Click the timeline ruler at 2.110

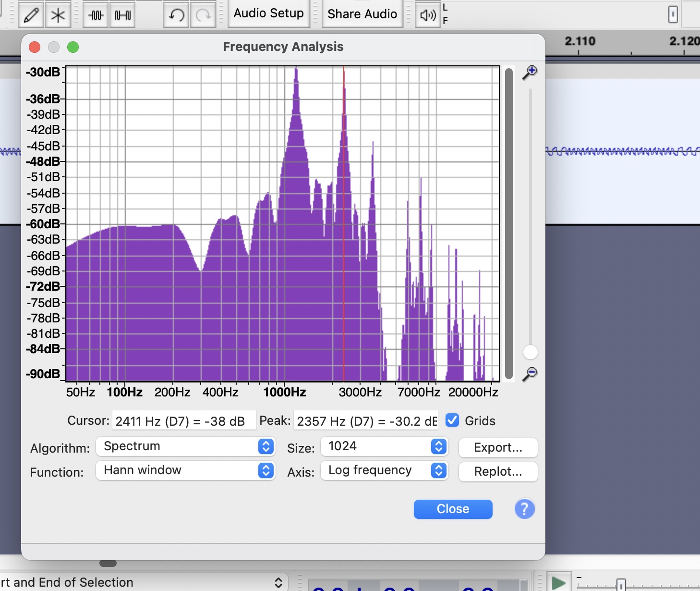(x=579, y=41)
